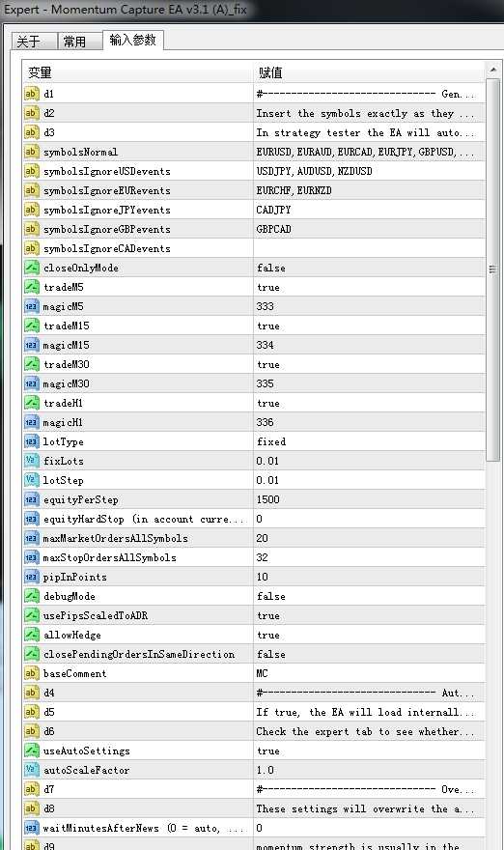Click the 变量 column header
The height and width of the screenshot is (850, 504).
[138, 72]
